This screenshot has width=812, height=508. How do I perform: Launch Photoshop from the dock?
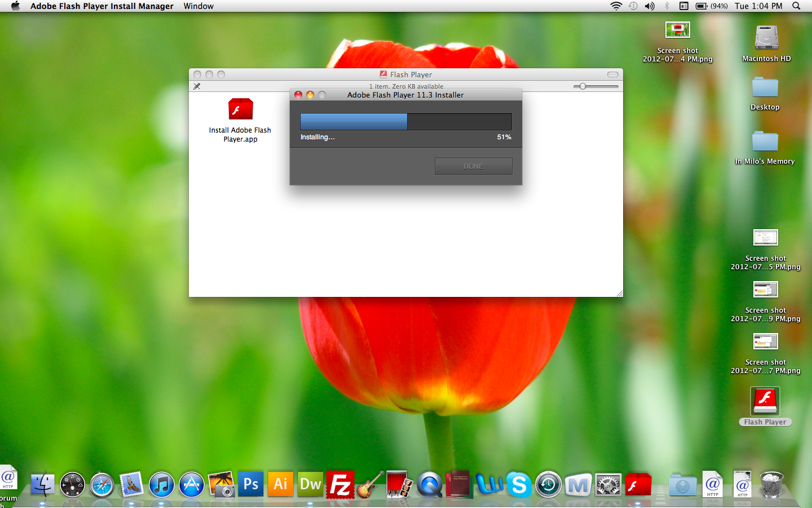tap(251, 484)
